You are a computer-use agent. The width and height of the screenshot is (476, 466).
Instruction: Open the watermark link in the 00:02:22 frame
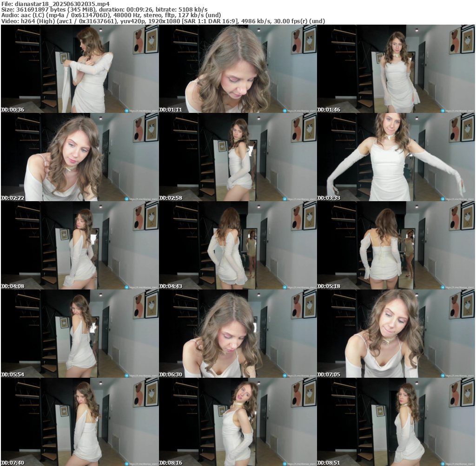pos(144,199)
